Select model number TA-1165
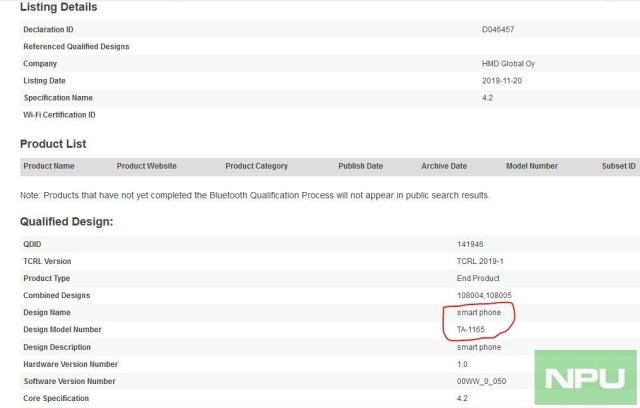 point(471,330)
